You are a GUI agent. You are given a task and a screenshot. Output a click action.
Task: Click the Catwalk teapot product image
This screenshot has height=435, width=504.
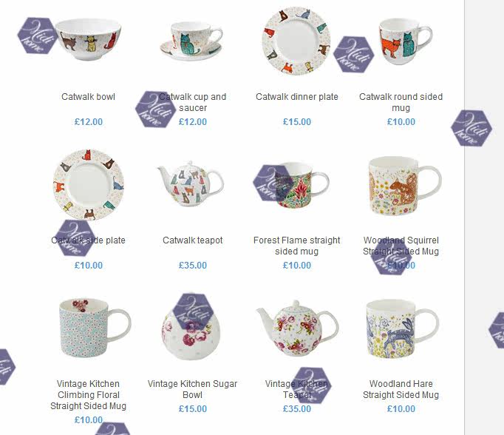pyautogui.click(x=190, y=183)
